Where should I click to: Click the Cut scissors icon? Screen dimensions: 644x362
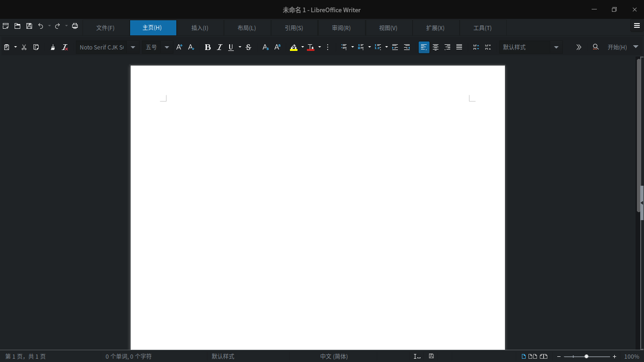coord(24,47)
